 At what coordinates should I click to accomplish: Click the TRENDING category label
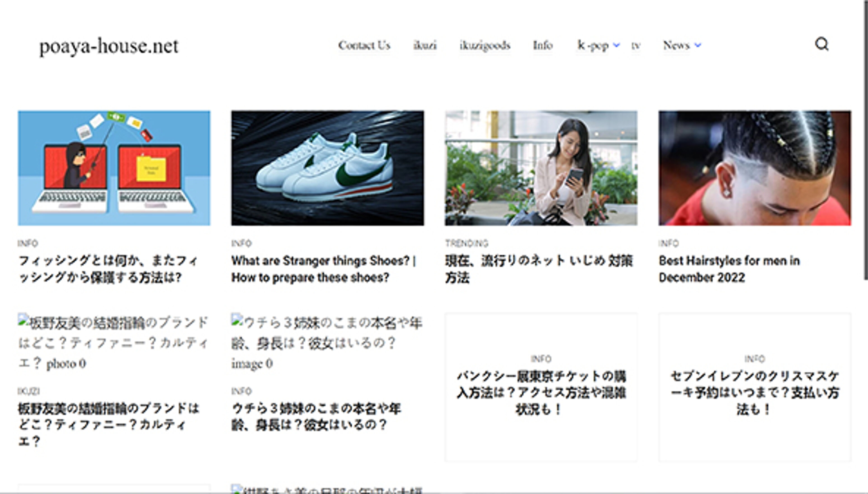[x=467, y=243]
